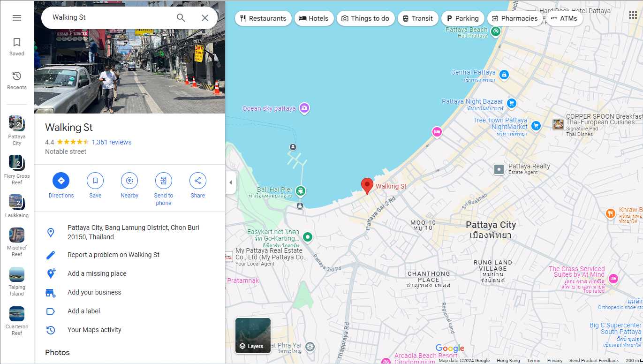Screen dimensions: 643x364
Task: Click Central Pattaya shopping marker
Action: 504,75
